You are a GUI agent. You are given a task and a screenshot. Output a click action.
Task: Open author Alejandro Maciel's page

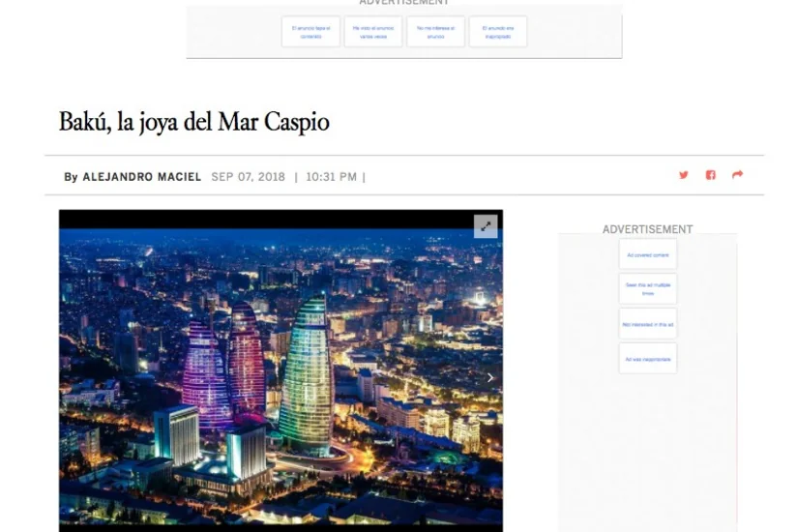coord(142,177)
